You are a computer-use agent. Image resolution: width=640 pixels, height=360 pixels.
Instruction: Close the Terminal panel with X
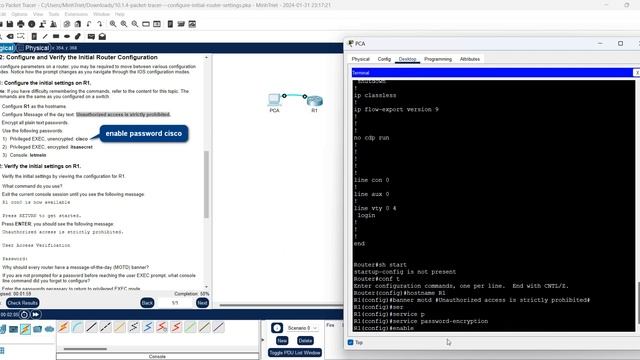(x=636, y=73)
